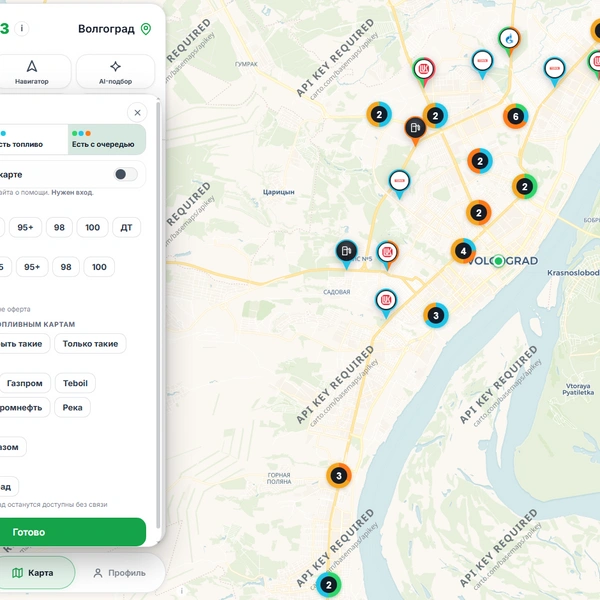The width and height of the screenshot is (600, 600).
Task: Toggle 98 chip in the ДТ row
Action: [x=59, y=227]
